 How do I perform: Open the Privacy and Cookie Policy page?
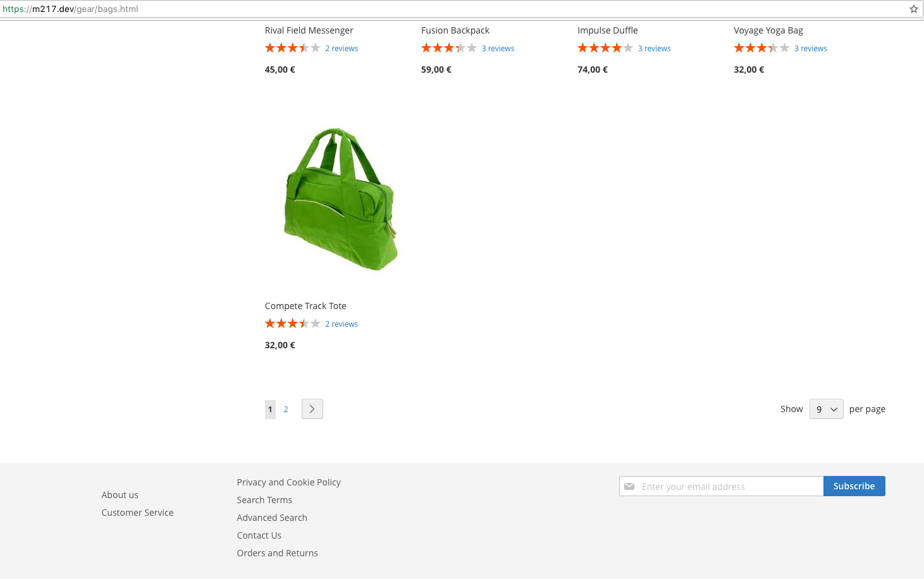point(288,482)
